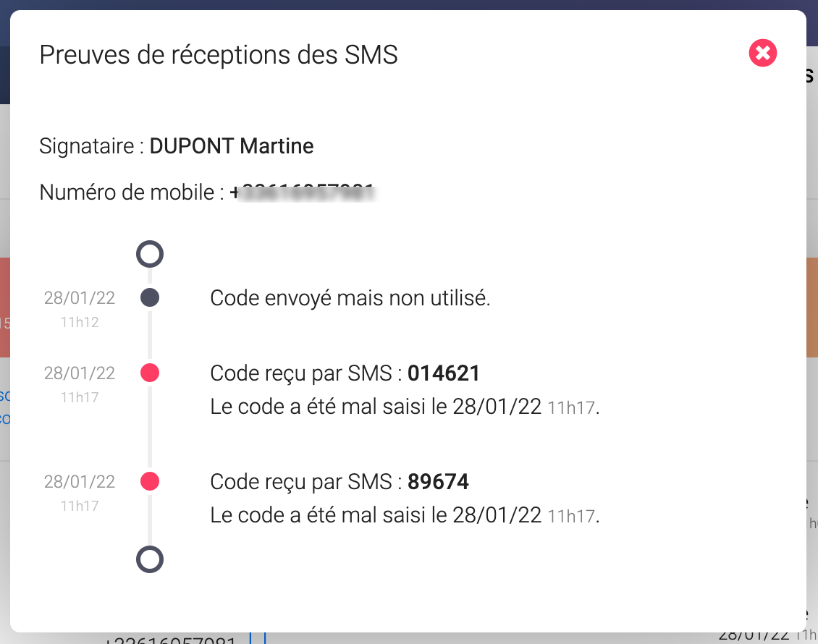Click the date label left of code 014621

[80, 373]
